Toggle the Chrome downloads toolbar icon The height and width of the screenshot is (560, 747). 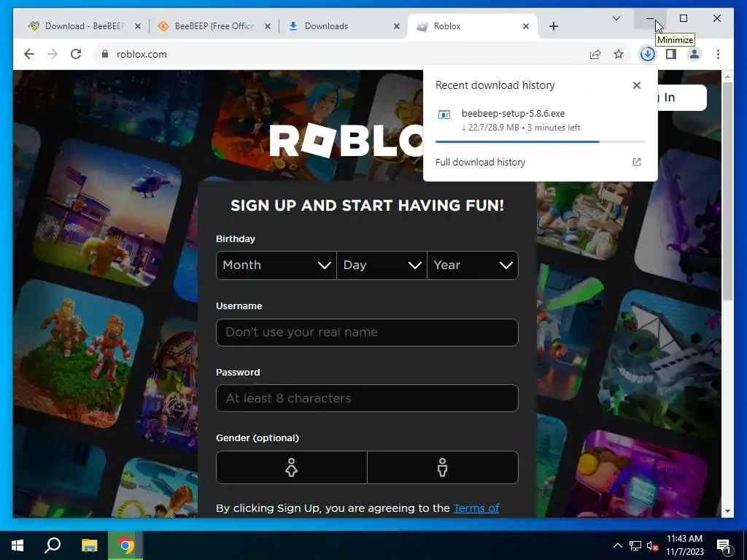648,54
